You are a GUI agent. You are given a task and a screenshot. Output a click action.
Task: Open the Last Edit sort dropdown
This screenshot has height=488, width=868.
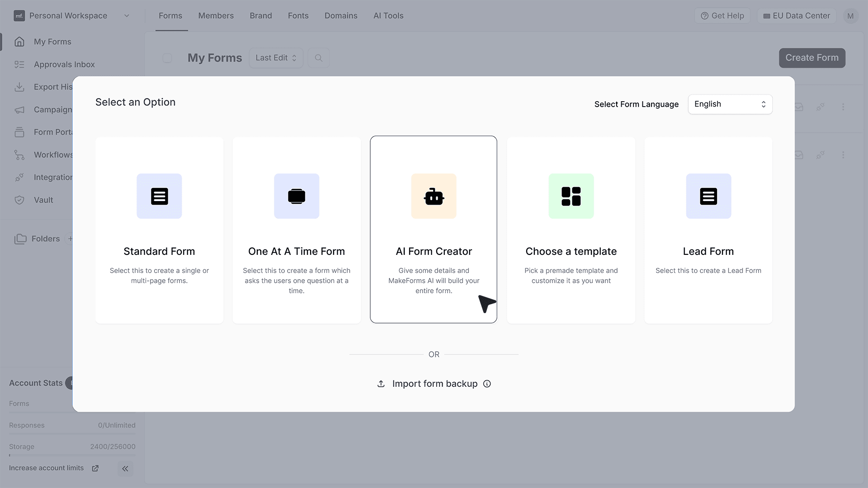276,58
